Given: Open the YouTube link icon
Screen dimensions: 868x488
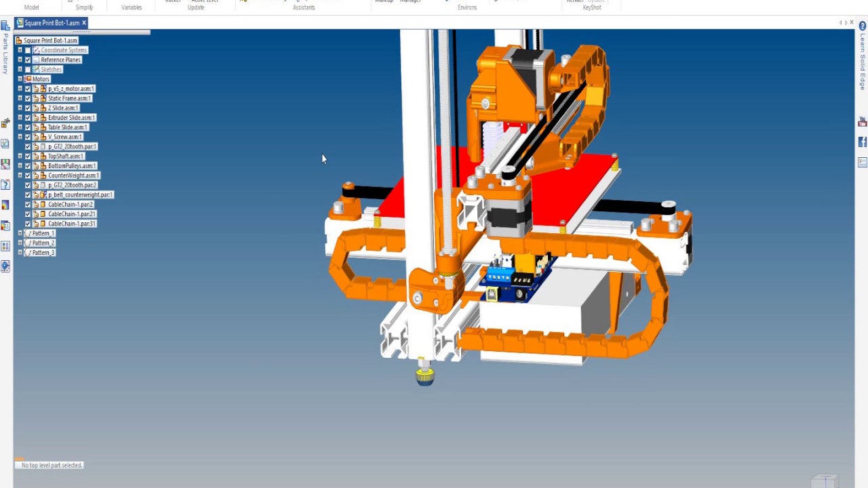Looking at the screenshot, I should point(863,123).
